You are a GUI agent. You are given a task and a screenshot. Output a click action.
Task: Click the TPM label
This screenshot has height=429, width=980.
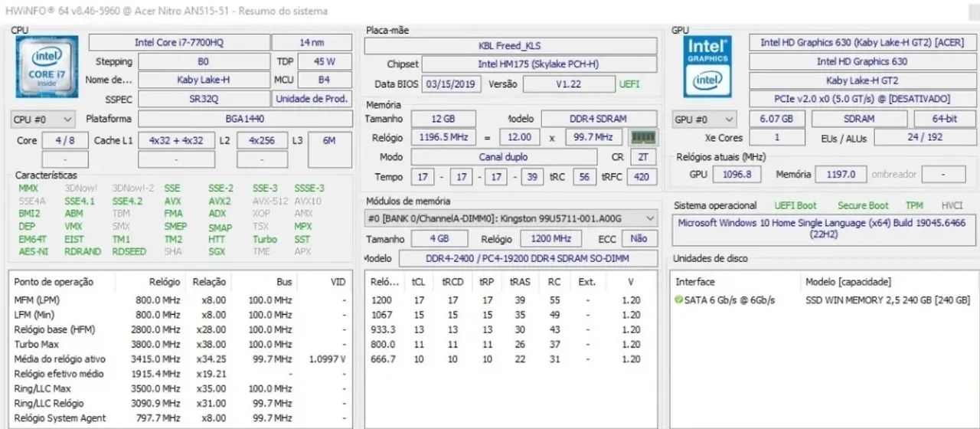point(914,205)
